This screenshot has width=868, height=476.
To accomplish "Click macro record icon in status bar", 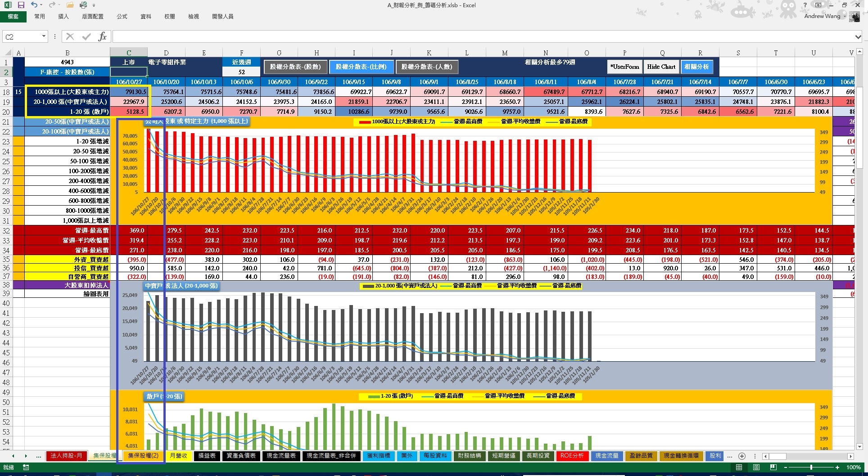I will click(26, 467).
